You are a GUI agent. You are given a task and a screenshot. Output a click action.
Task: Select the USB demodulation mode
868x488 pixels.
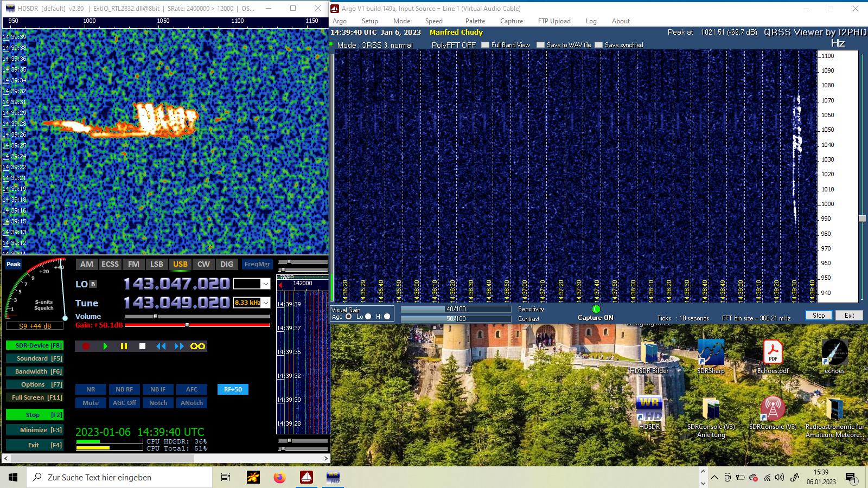180,264
